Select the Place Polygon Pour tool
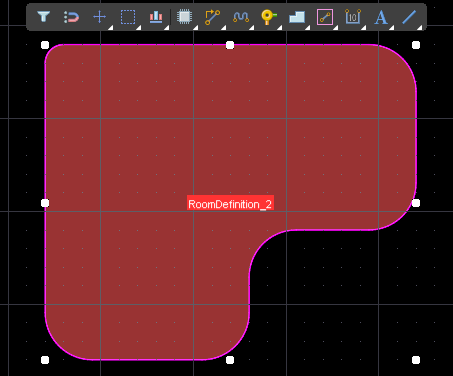453x376 pixels. coord(297,17)
